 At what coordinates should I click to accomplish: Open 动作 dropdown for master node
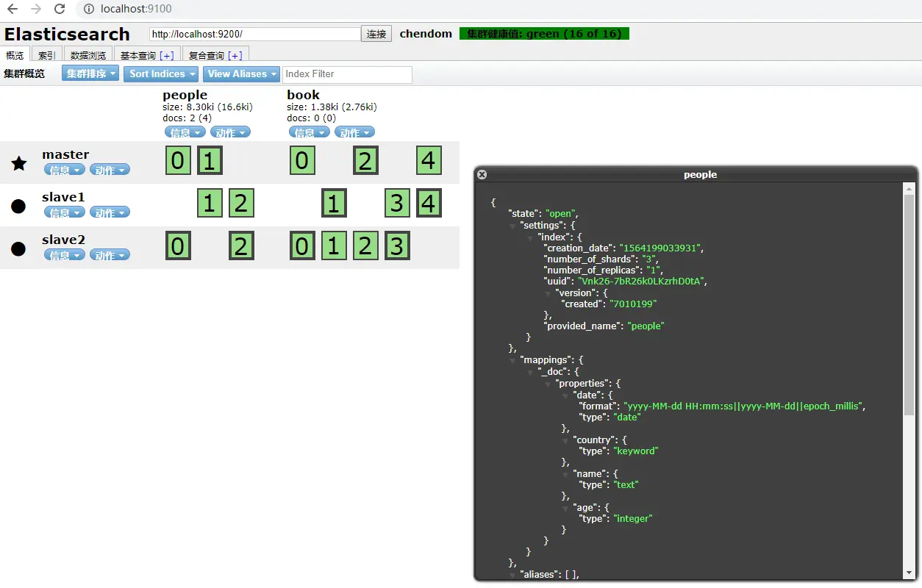110,170
